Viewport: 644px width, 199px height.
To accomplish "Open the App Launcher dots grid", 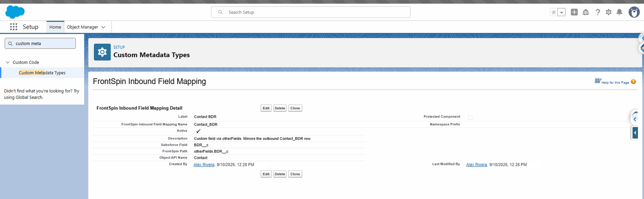I will [14, 27].
